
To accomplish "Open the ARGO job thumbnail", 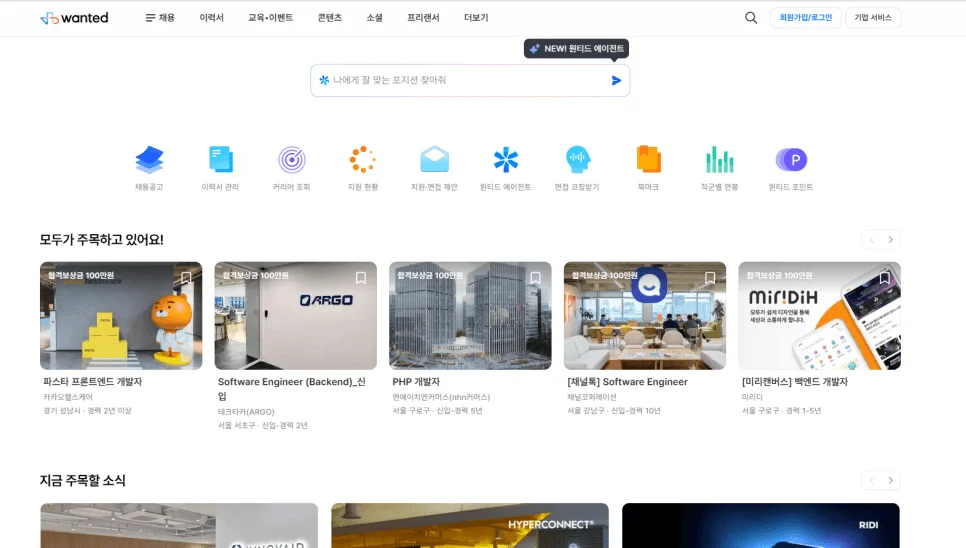I will pos(296,316).
